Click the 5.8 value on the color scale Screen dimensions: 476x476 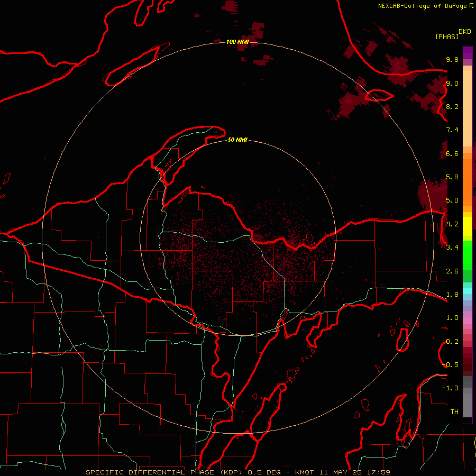click(x=452, y=177)
